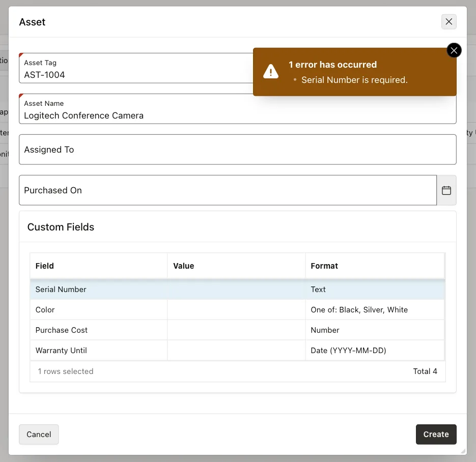Click the '1 rows selected' footer text
Screen dimensions: 476x462
65,371
